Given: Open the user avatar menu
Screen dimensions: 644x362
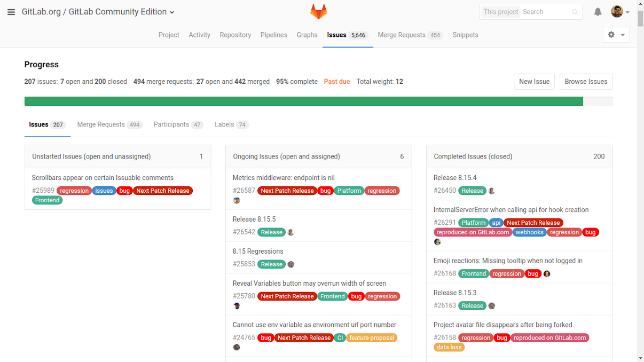Looking at the screenshot, I should coord(620,12).
